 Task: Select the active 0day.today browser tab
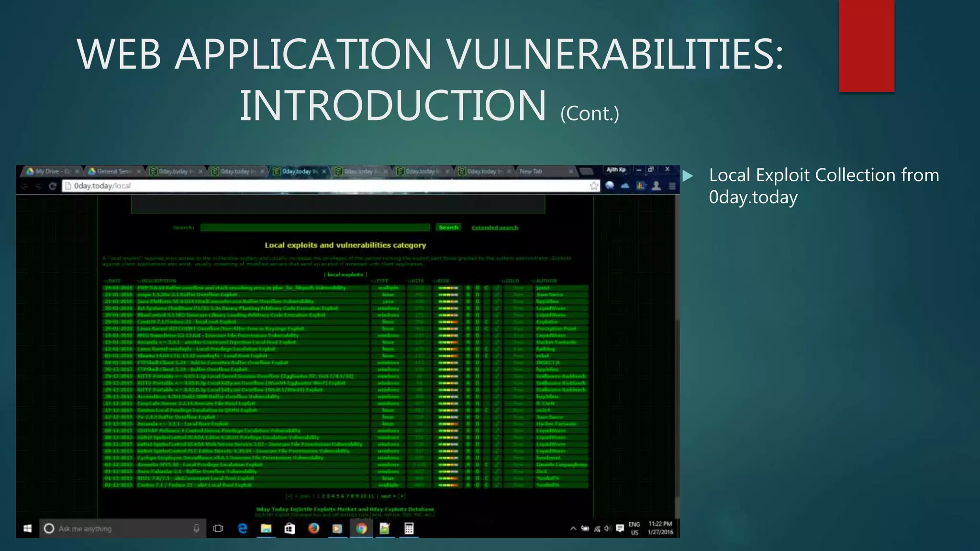tap(299, 171)
